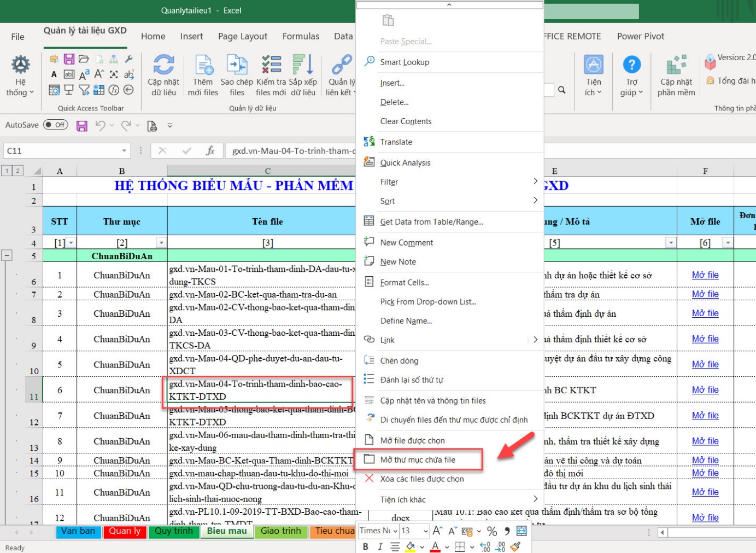This screenshot has width=756, height=553.
Task: Switch to the Page Layout ribbon tab
Action: [242, 37]
